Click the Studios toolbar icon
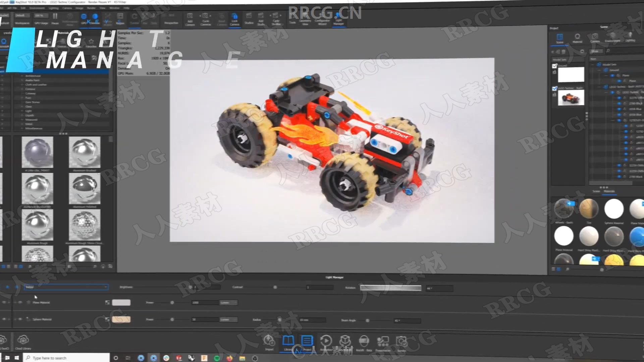This screenshot has height=362, width=644. pyautogui.click(x=249, y=18)
